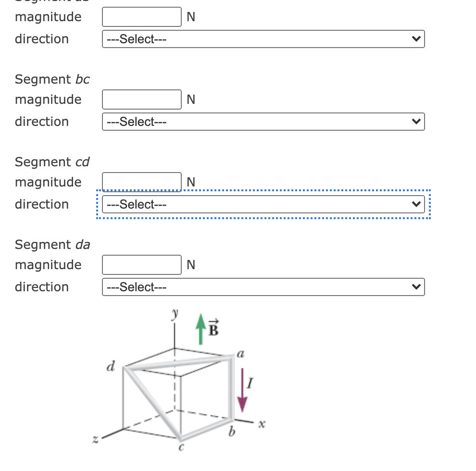Open the Segment da direction chevron arrow
Viewport: 476px width, 471px height.
click(x=416, y=286)
